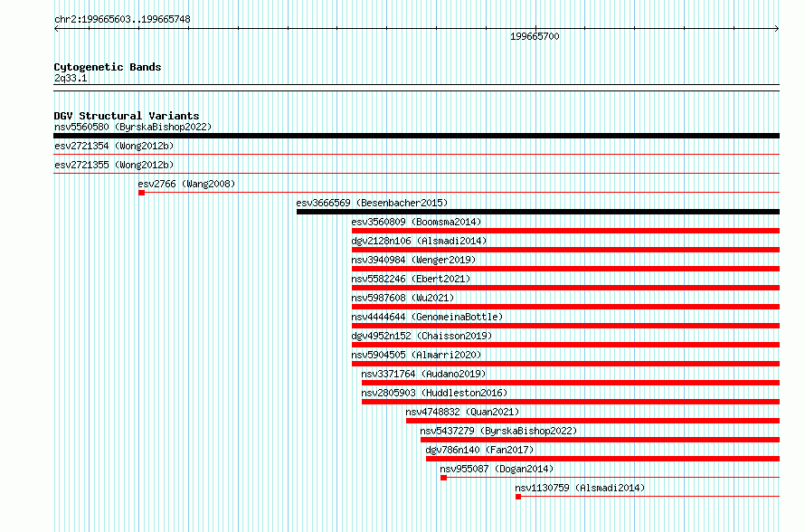Click the 2q33.1 cytogenetic band label
805x532 pixels.
pyautogui.click(x=71, y=78)
